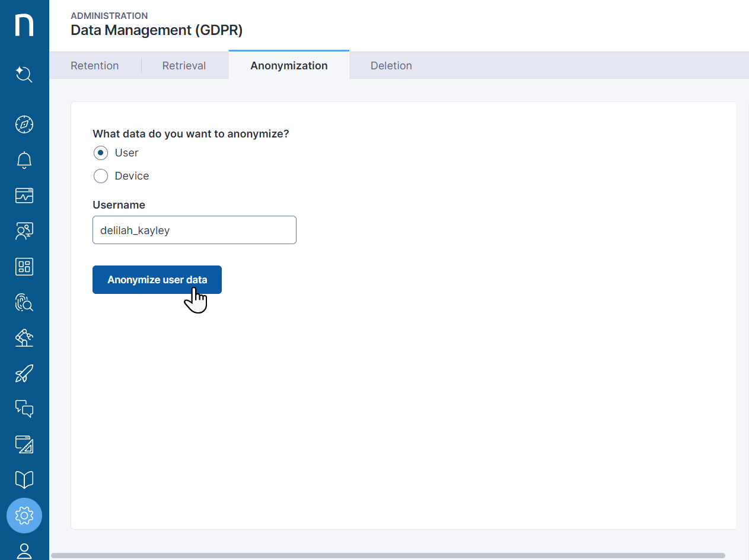
Task: Switch to the Retention tab
Action: (x=95, y=66)
